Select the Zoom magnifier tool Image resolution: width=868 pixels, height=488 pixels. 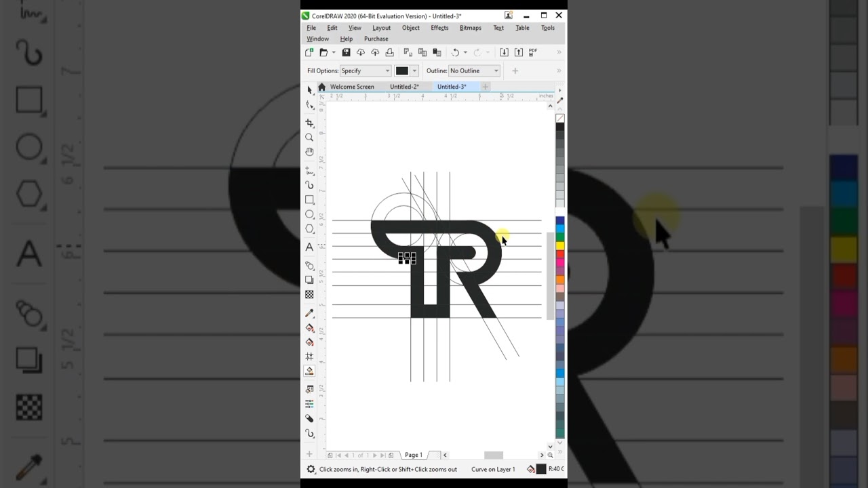(x=309, y=138)
